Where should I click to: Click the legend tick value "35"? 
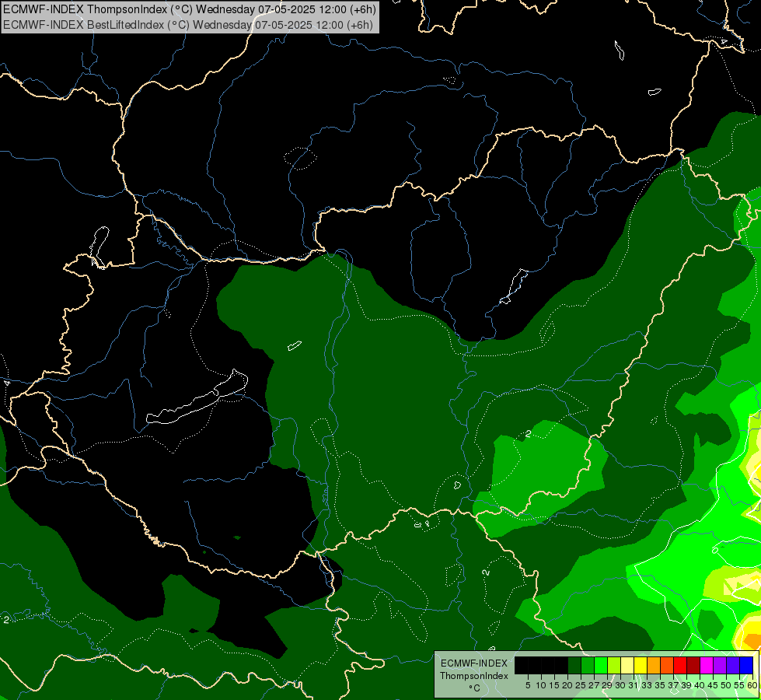(x=660, y=685)
